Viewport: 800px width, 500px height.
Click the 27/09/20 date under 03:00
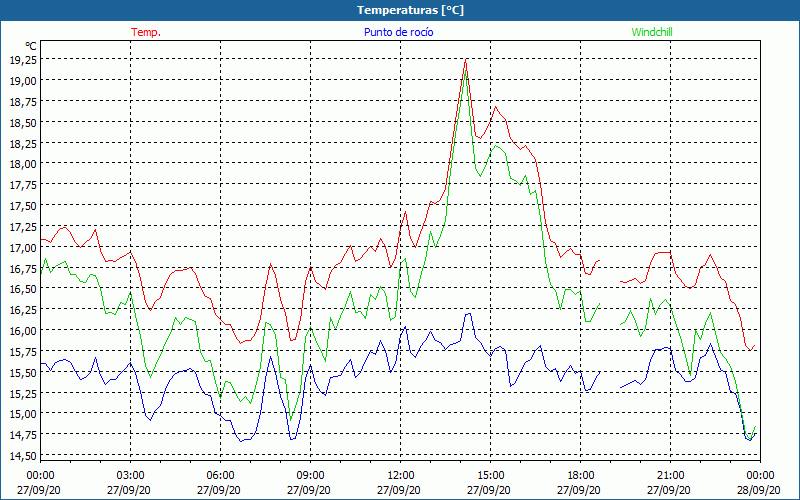tap(129, 490)
